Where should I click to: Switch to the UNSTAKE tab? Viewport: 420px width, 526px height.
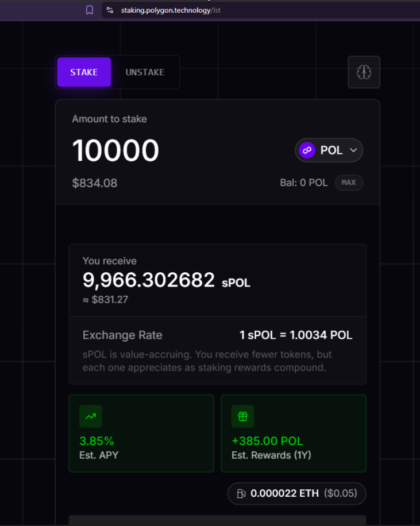(145, 72)
